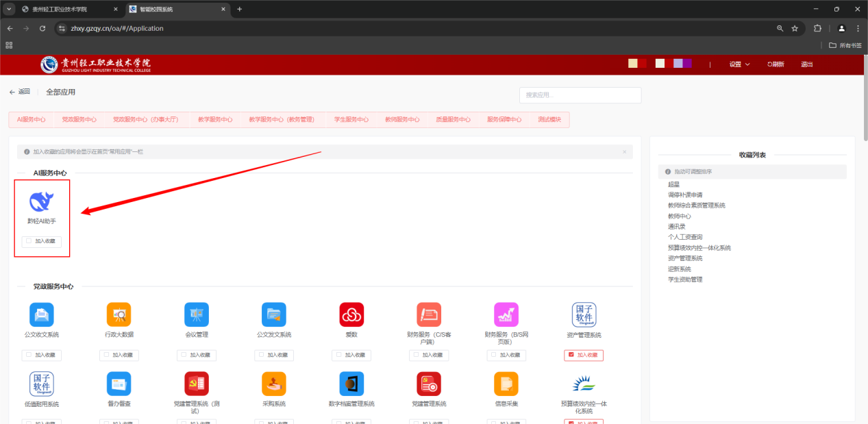
Task: Select the 质量服务中心 category tab
Action: 453,119
